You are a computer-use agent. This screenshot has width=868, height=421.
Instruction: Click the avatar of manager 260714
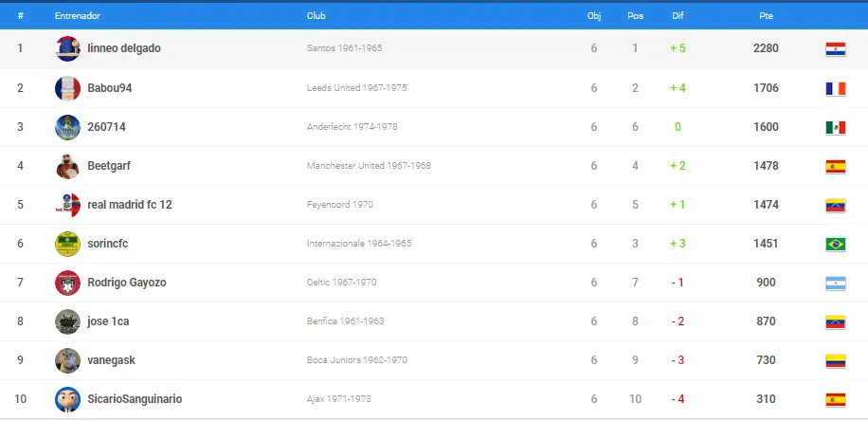(67, 127)
